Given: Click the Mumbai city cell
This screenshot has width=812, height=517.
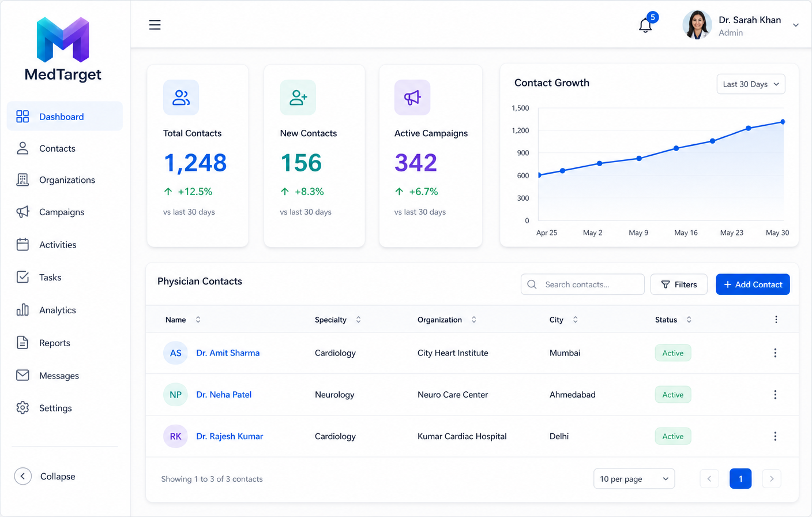Looking at the screenshot, I should coord(565,353).
